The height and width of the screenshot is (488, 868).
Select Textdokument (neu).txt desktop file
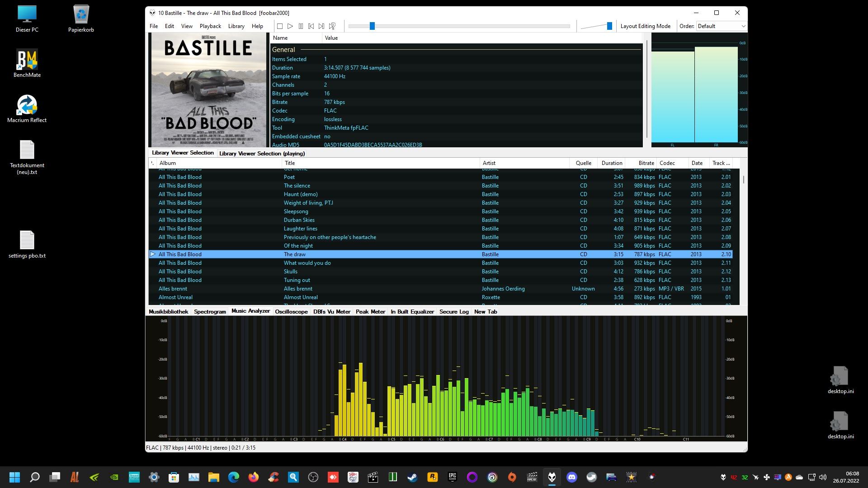pos(27,157)
